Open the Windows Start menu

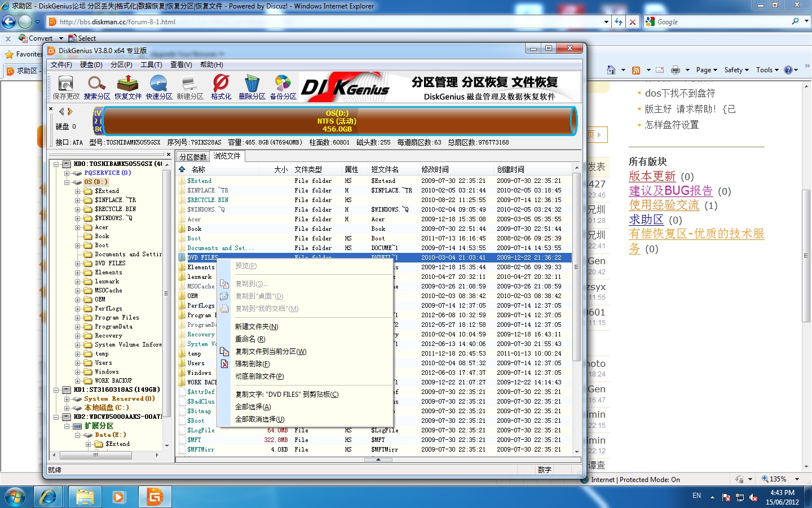(x=15, y=497)
